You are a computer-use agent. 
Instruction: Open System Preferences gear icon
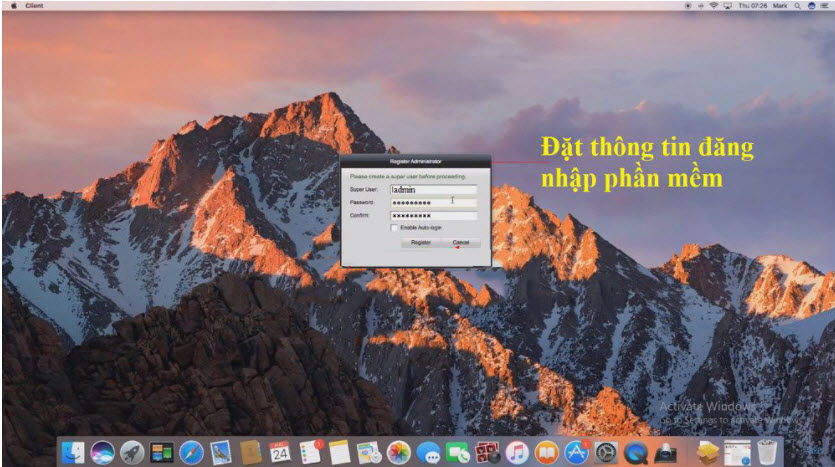[606, 453]
